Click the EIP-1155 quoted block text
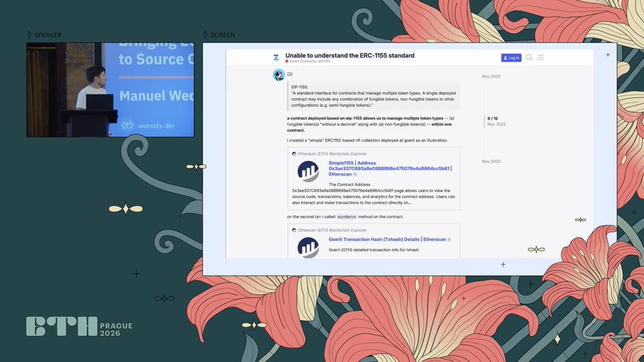This screenshot has width=644, height=362. [x=374, y=96]
